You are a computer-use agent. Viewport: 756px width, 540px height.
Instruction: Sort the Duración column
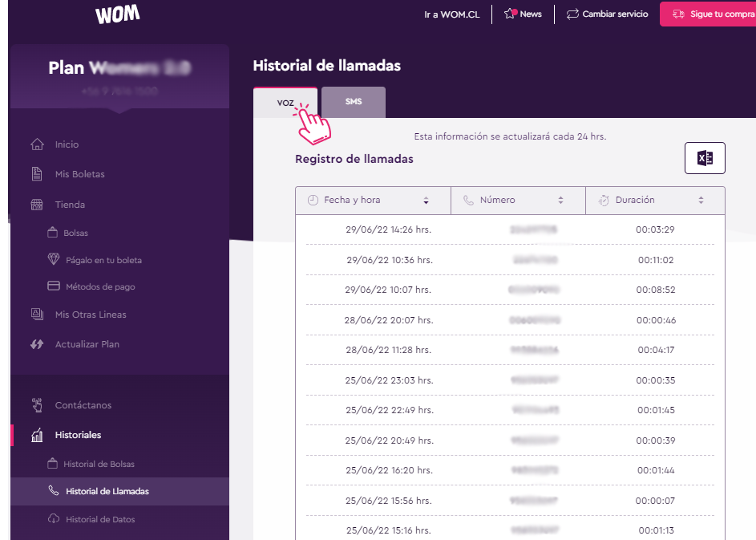(701, 201)
